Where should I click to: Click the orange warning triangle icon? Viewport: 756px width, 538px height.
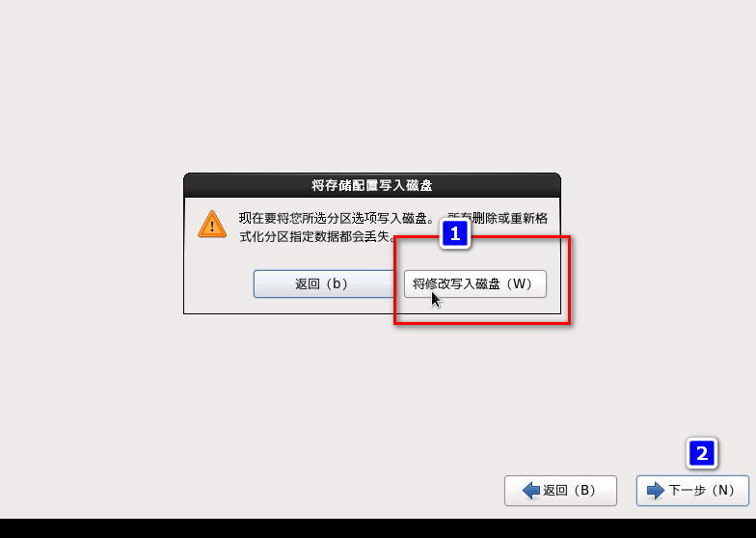pos(212,224)
